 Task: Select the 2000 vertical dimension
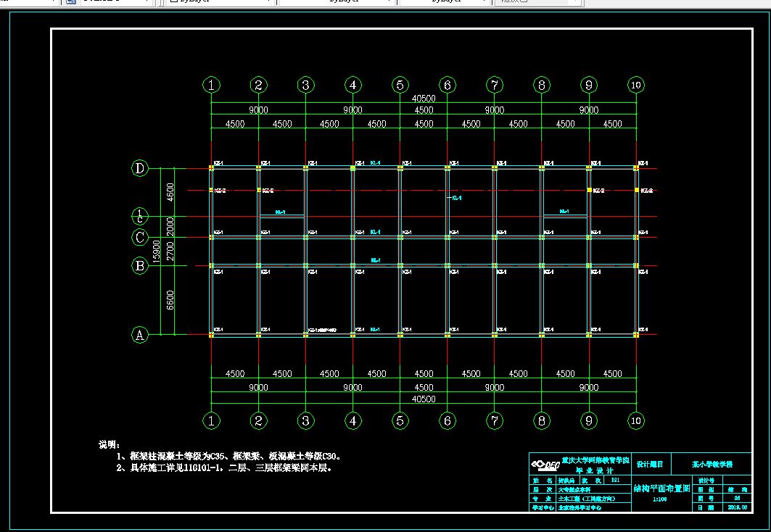point(170,226)
